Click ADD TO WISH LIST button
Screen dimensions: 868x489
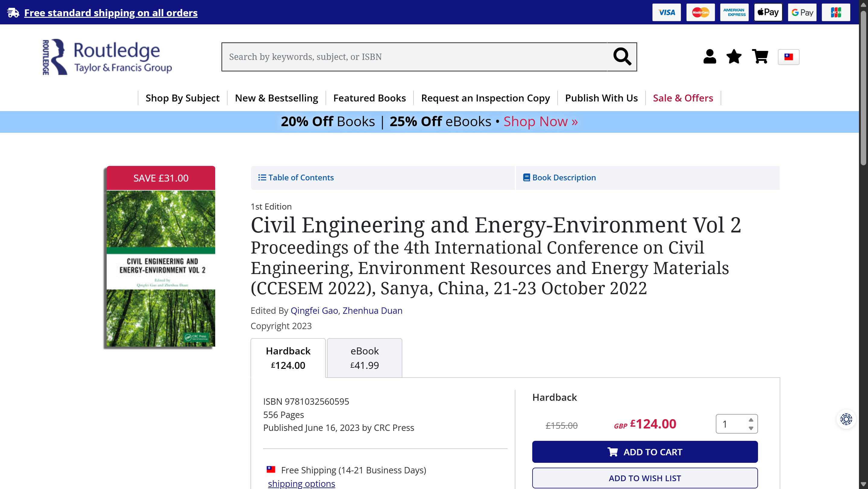click(645, 478)
